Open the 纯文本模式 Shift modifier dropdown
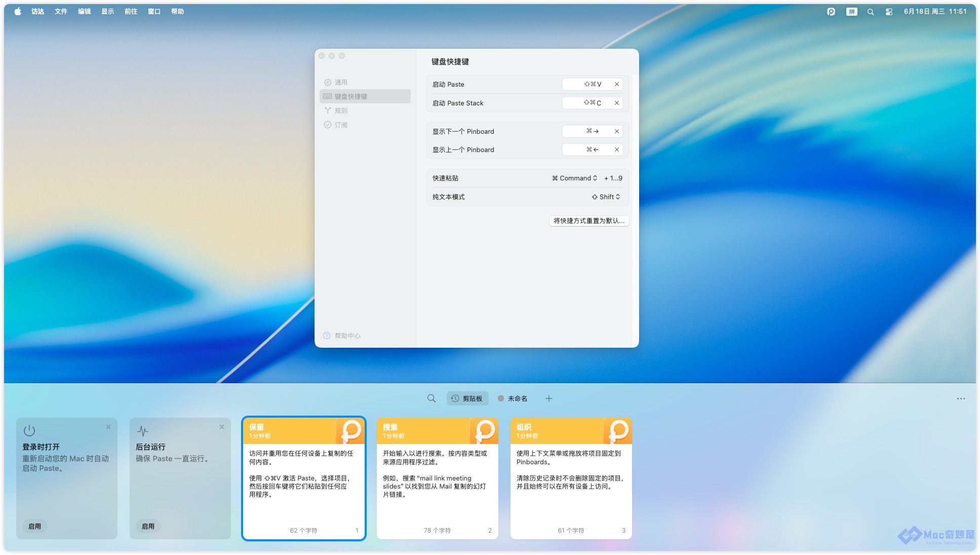This screenshot has height=555, width=980. (x=606, y=197)
